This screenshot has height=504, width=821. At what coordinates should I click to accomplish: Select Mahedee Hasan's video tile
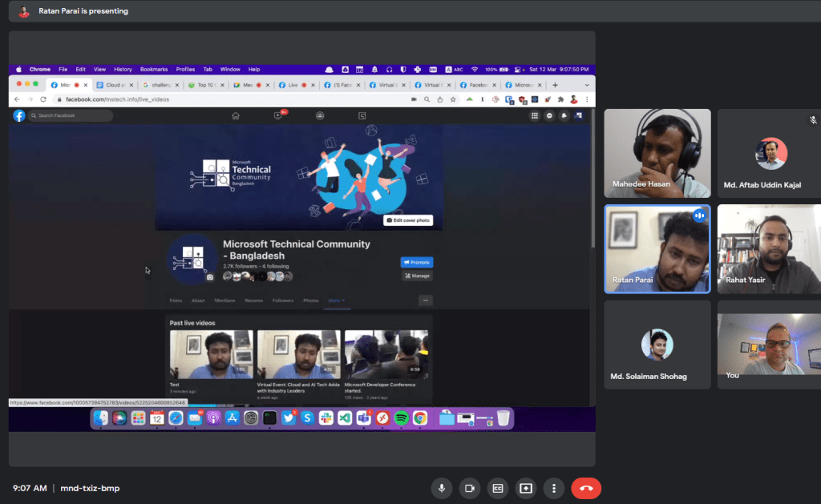[x=657, y=153]
